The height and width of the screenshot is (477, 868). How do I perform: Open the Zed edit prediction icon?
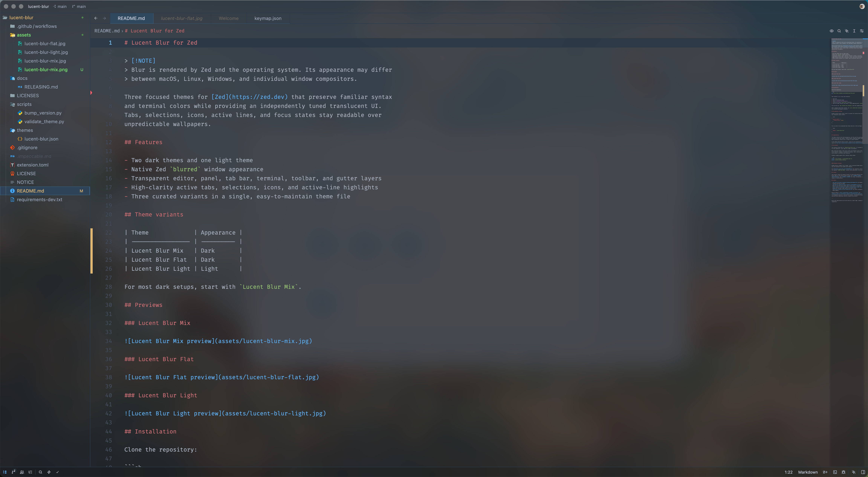tap(825, 472)
